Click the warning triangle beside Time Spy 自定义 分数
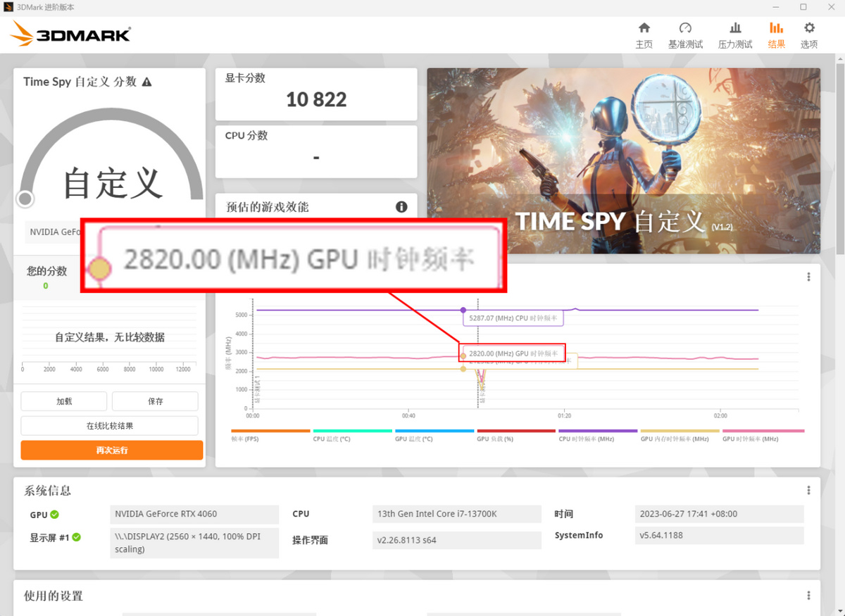 [x=146, y=82]
